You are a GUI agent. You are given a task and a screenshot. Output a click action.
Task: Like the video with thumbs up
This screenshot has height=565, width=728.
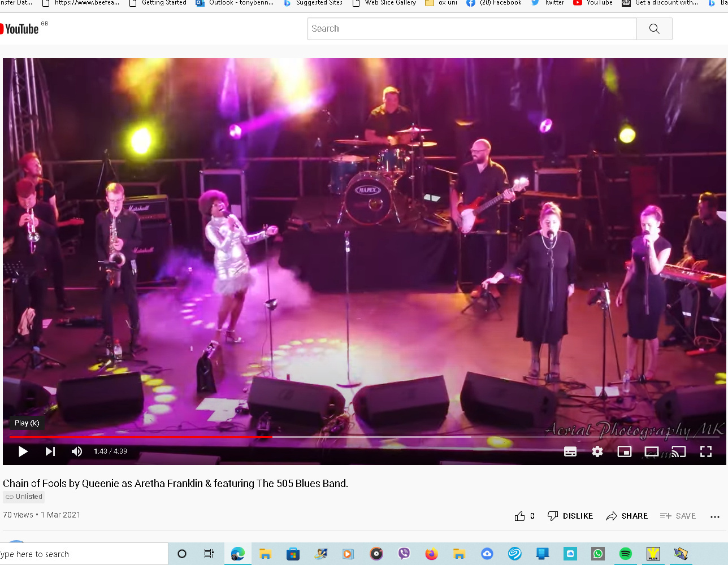coord(520,516)
